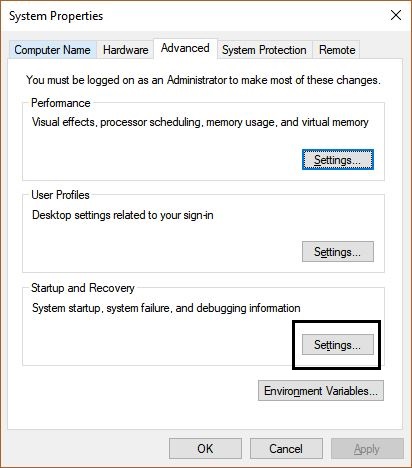Click the User Profiles group heading
Screen dimensions: 412x468
coord(60,195)
